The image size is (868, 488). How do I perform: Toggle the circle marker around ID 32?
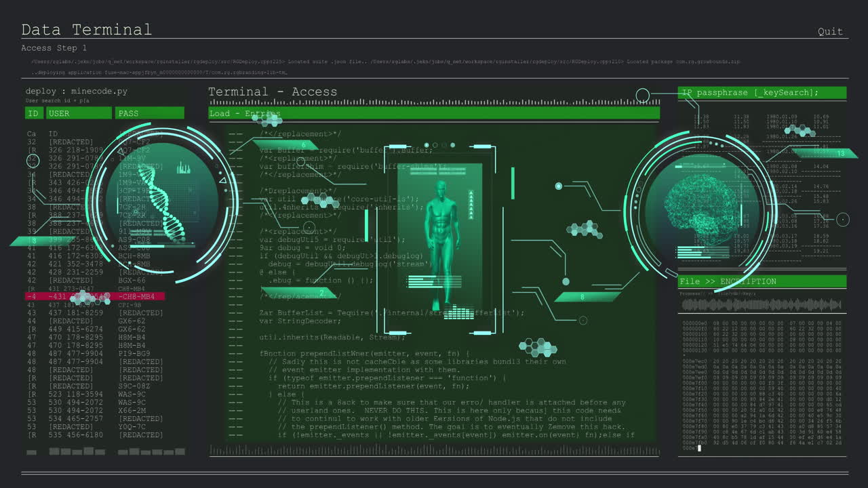pos(33,161)
